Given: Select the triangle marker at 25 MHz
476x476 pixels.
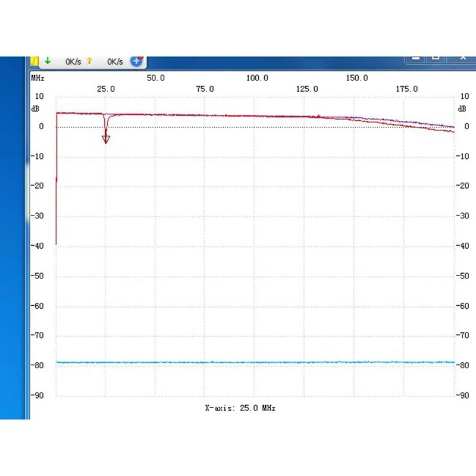Looking at the screenshot, I should (x=106, y=139).
